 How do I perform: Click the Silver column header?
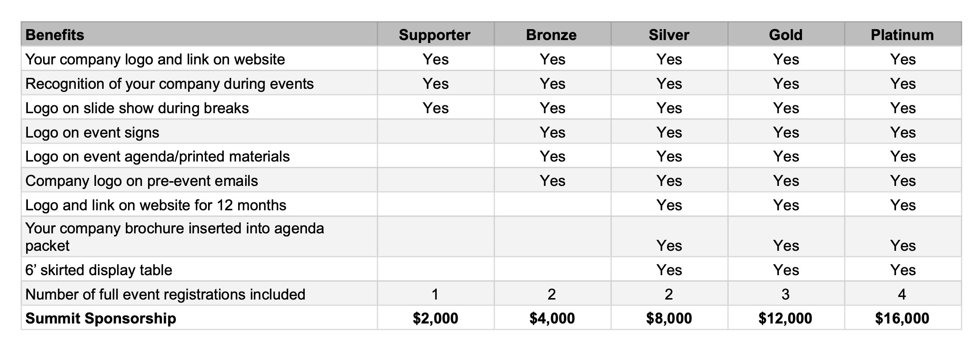(669, 35)
